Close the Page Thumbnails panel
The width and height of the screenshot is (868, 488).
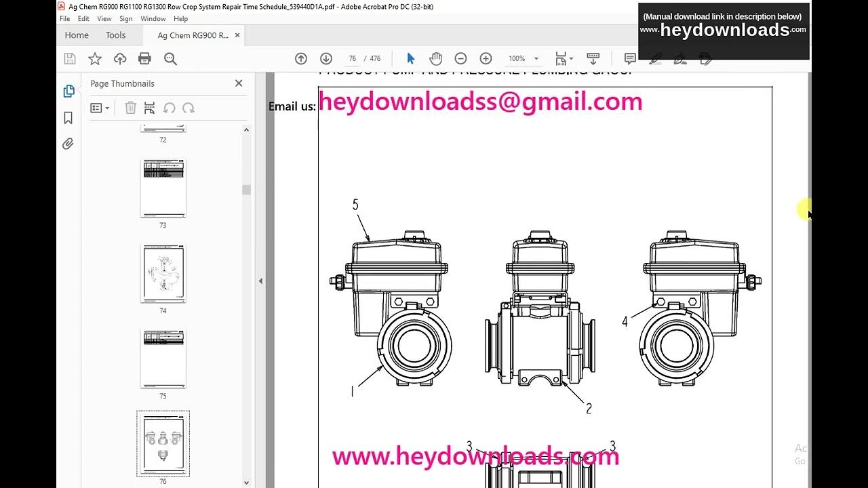coord(239,83)
